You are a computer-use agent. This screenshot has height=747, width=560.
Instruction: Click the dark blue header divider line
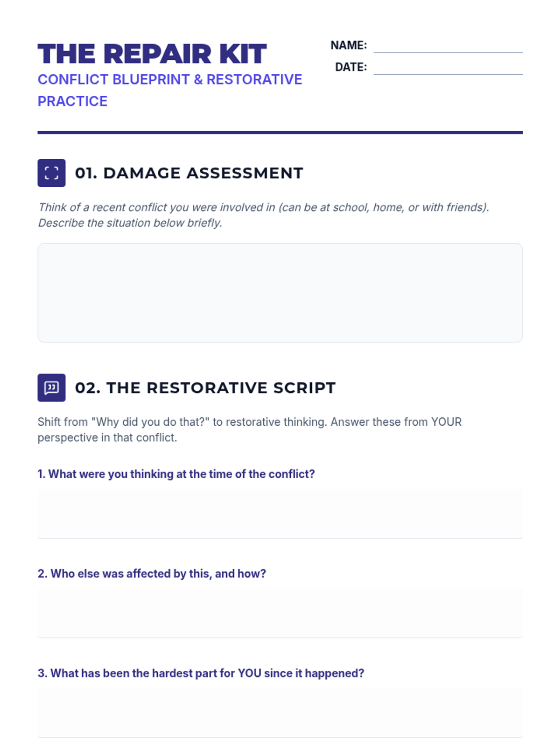pyautogui.click(x=280, y=133)
